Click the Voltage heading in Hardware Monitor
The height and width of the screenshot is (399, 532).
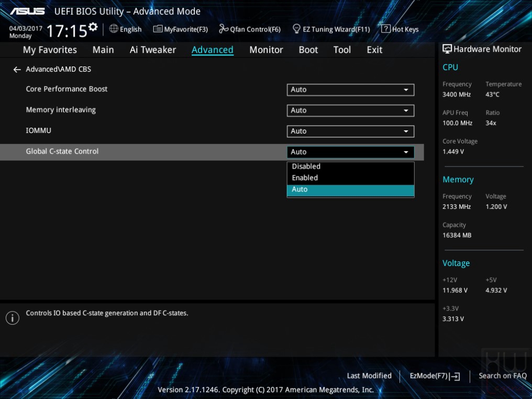456,263
